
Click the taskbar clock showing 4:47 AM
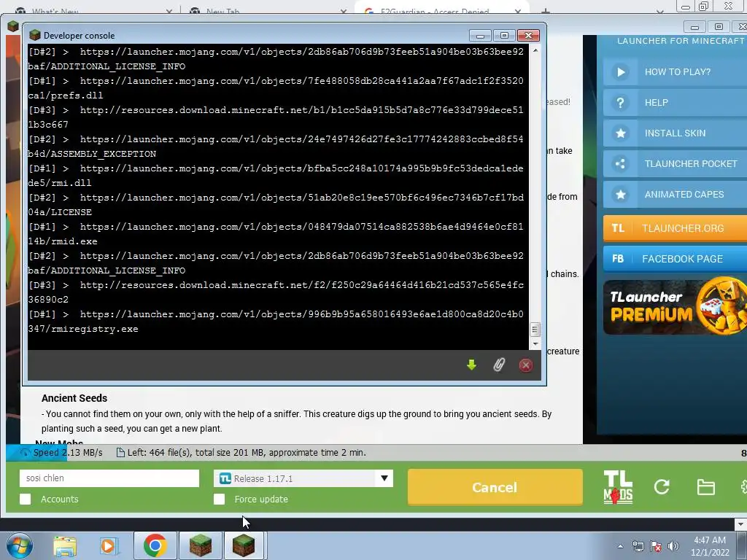tap(710, 546)
